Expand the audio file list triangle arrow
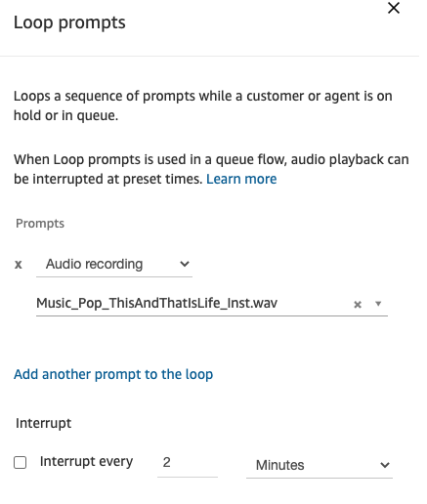Screen dimensions: 427x504 coord(378,304)
